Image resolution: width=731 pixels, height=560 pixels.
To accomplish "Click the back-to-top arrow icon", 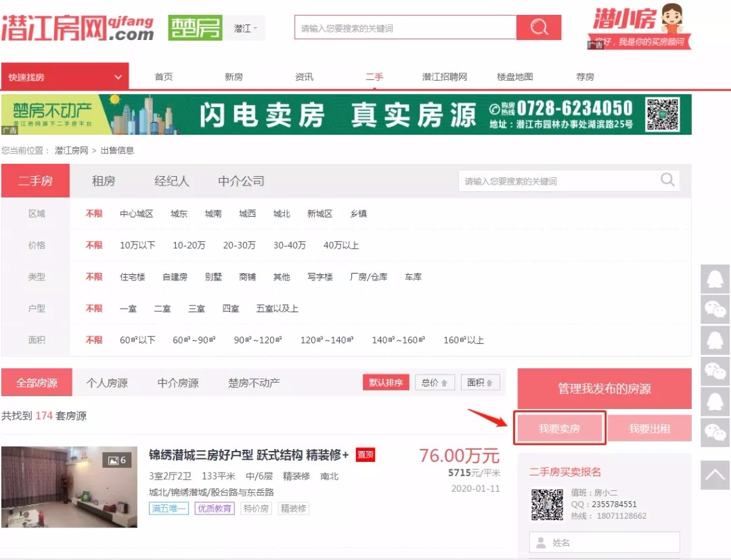I will tap(715, 475).
